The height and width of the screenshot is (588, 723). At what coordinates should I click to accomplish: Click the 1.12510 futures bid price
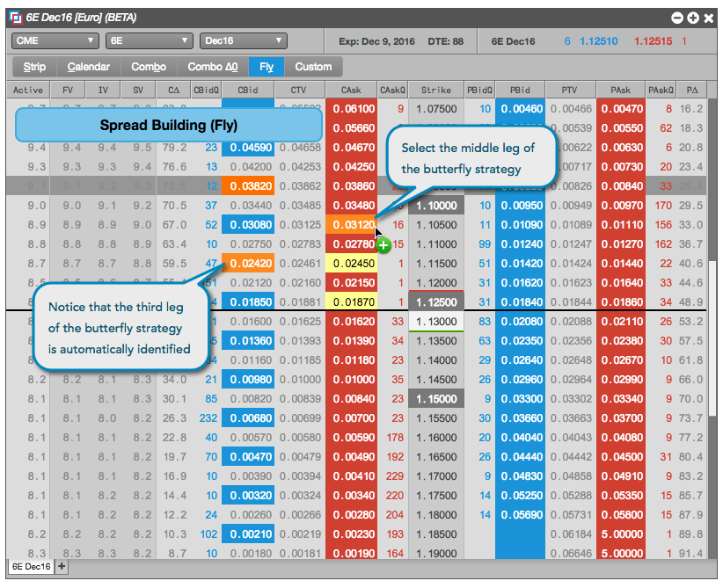[x=598, y=41]
